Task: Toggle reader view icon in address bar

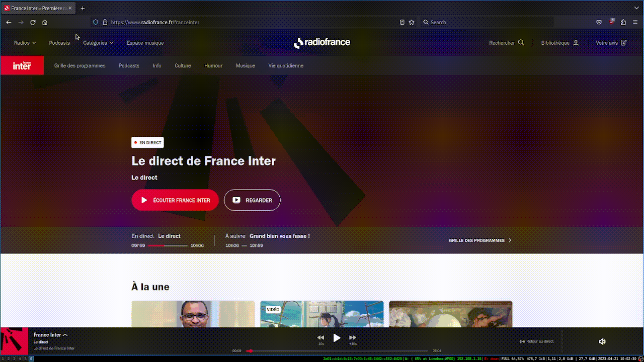Action: pyautogui.click(x=402, y=22)
